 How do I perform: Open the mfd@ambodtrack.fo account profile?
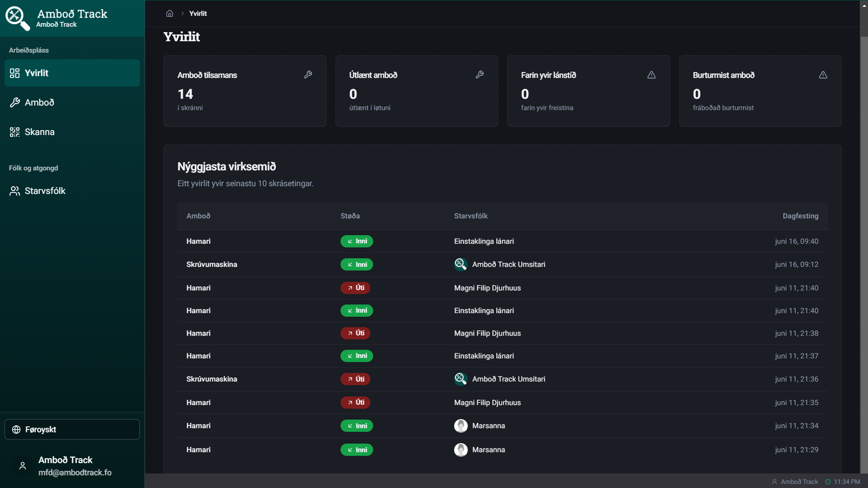coord(72,466)
